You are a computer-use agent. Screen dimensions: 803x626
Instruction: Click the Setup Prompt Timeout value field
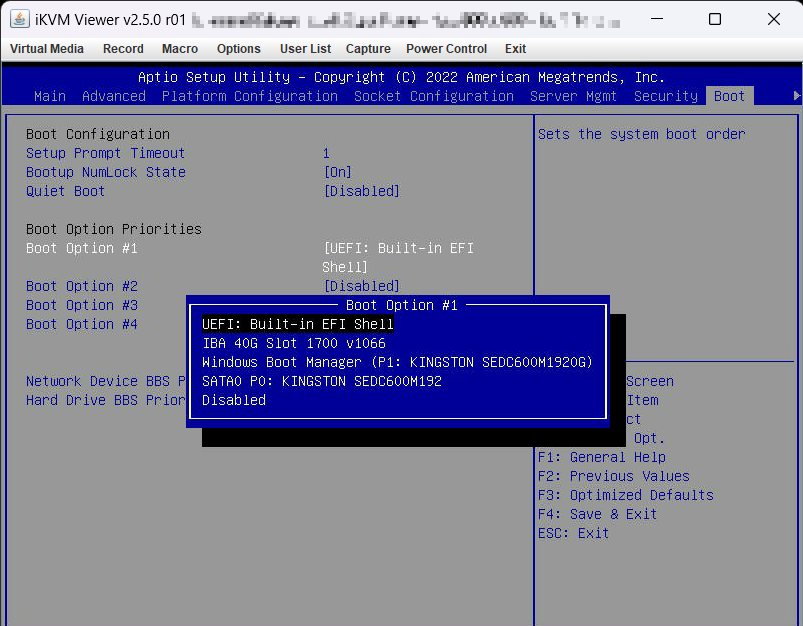point(326,153)
